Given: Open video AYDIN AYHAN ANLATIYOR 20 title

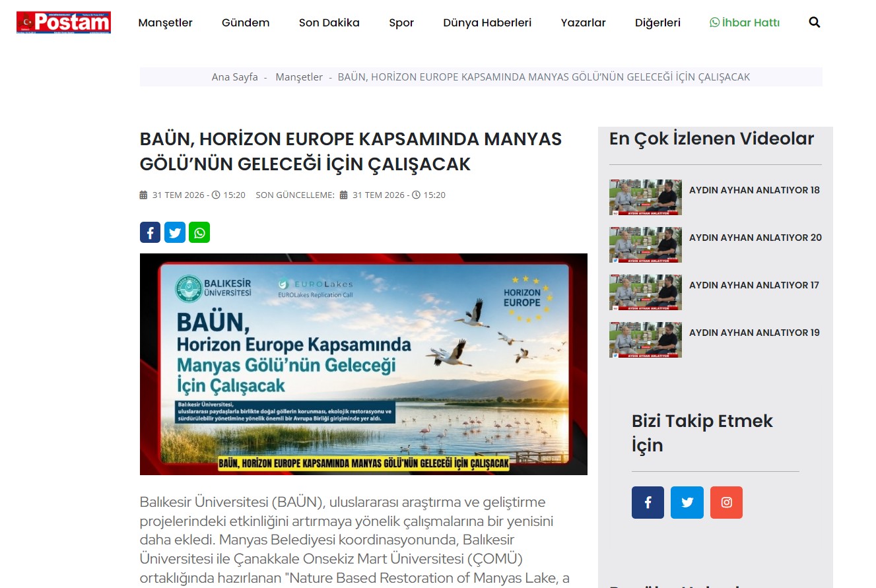Looking at the screenshot, I should pos(755,238).
